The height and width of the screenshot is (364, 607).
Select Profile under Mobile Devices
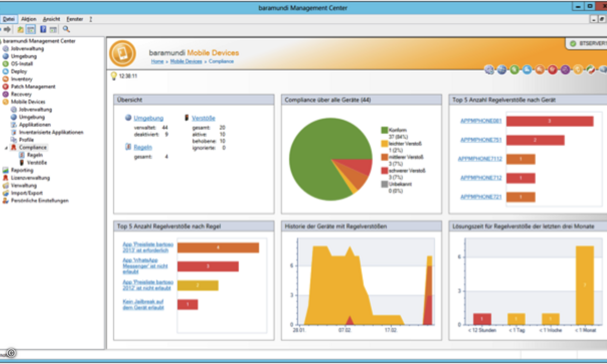[x=26, y=140]
